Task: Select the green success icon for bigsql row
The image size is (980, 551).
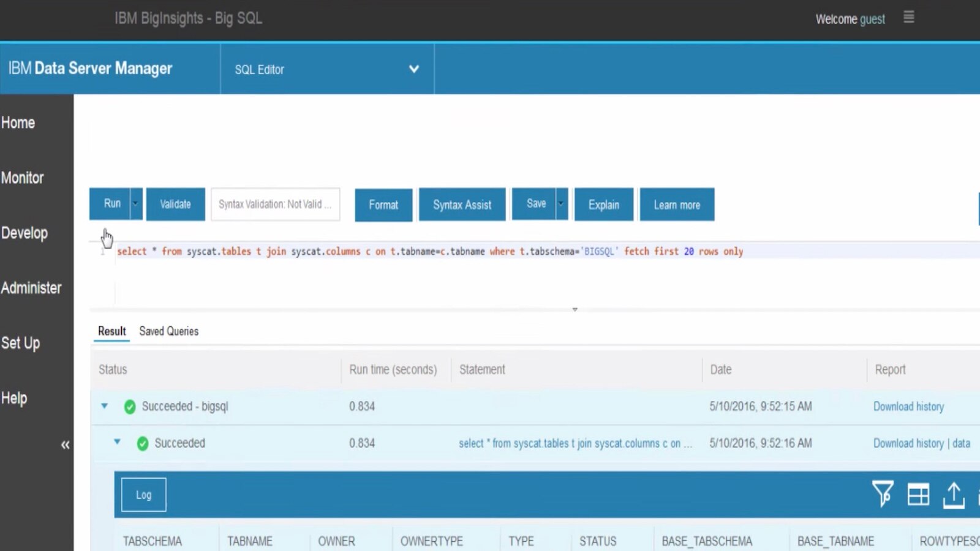Action: (129, 406)
